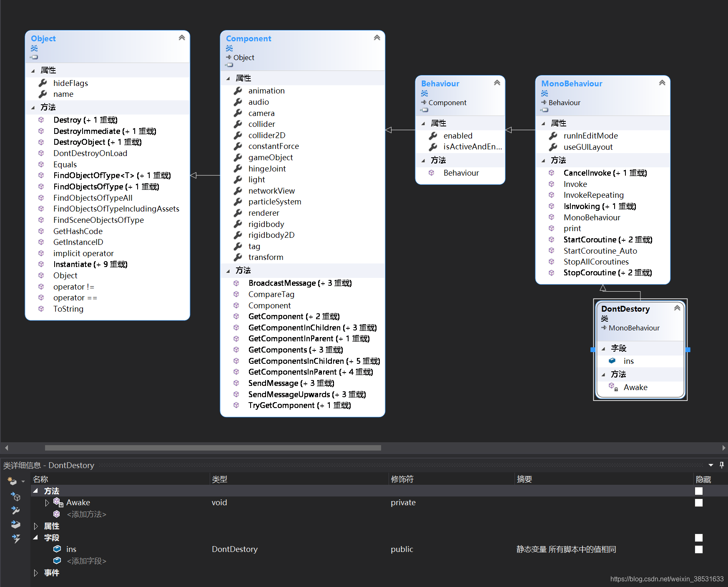Select the Object class title
The image size is (728, 587).
coord(43,38)
